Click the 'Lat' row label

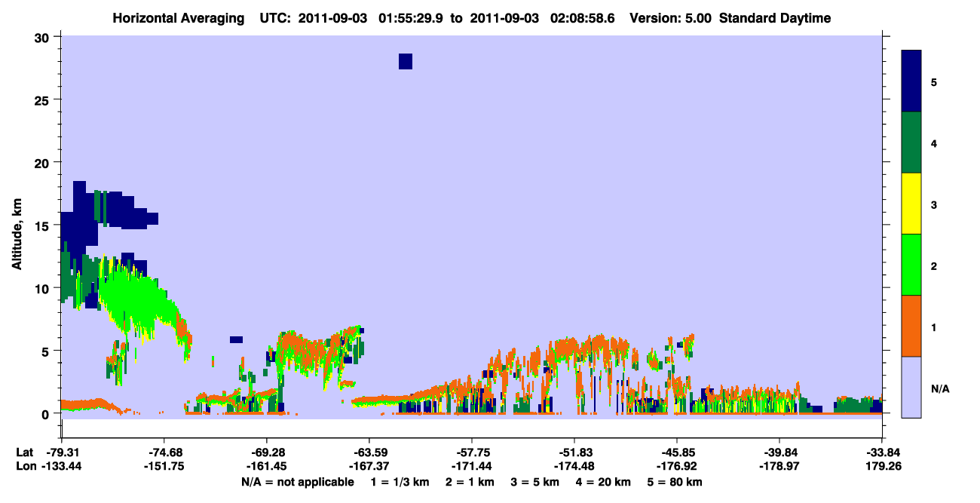click(x=24, y=452)
